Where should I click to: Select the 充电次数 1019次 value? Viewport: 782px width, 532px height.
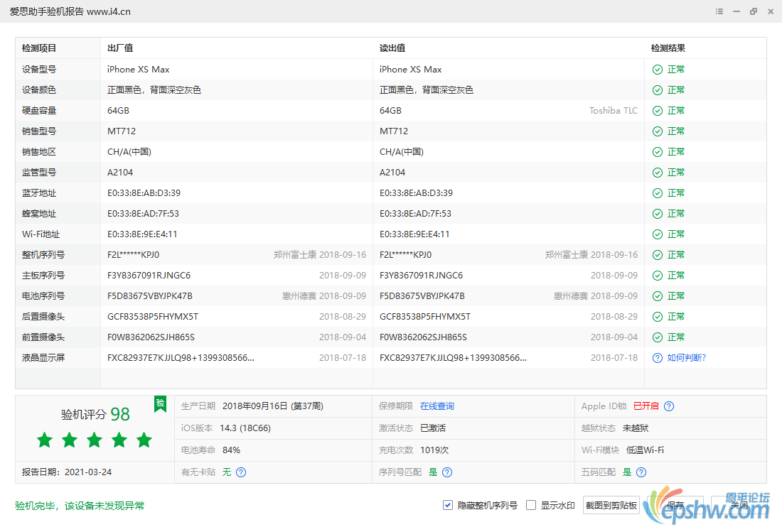(x=434, y=450)
